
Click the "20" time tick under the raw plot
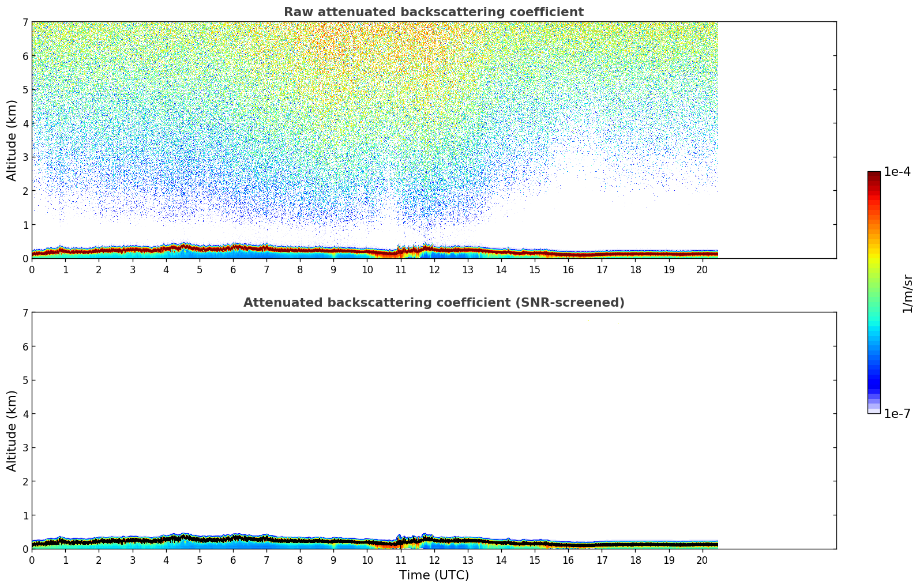click(x=702, y=269)
